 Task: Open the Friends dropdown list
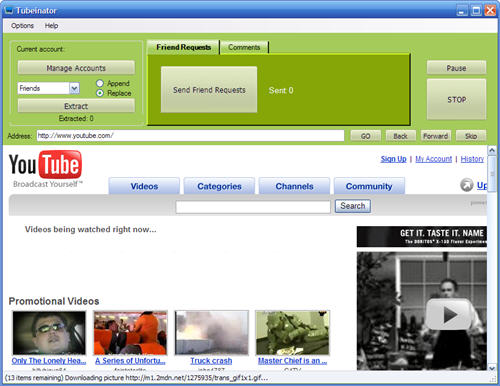(x=74, y=88)
